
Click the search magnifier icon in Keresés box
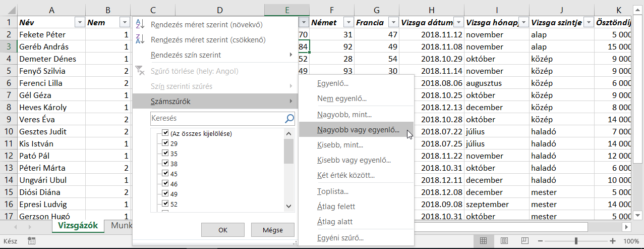[x=289, y=119]
